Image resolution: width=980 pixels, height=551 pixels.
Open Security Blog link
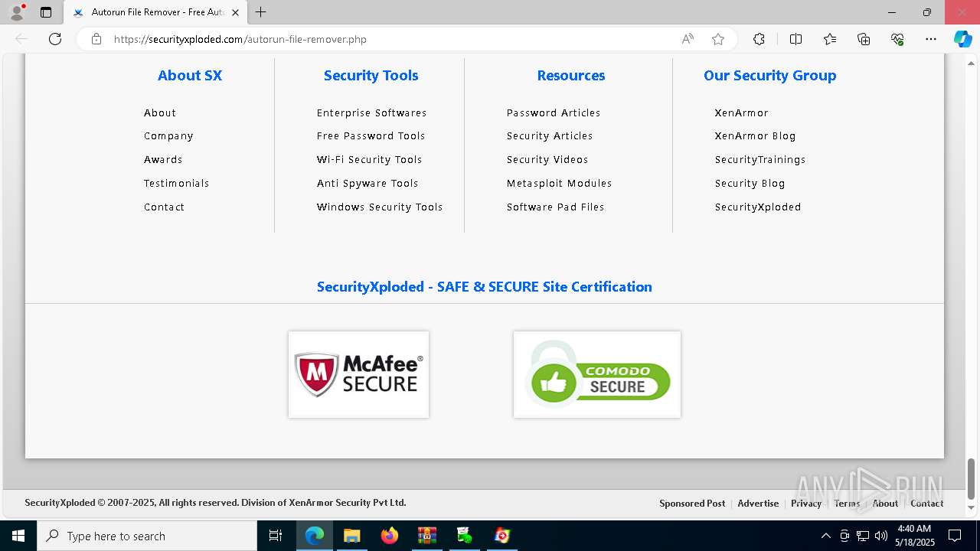750,184
